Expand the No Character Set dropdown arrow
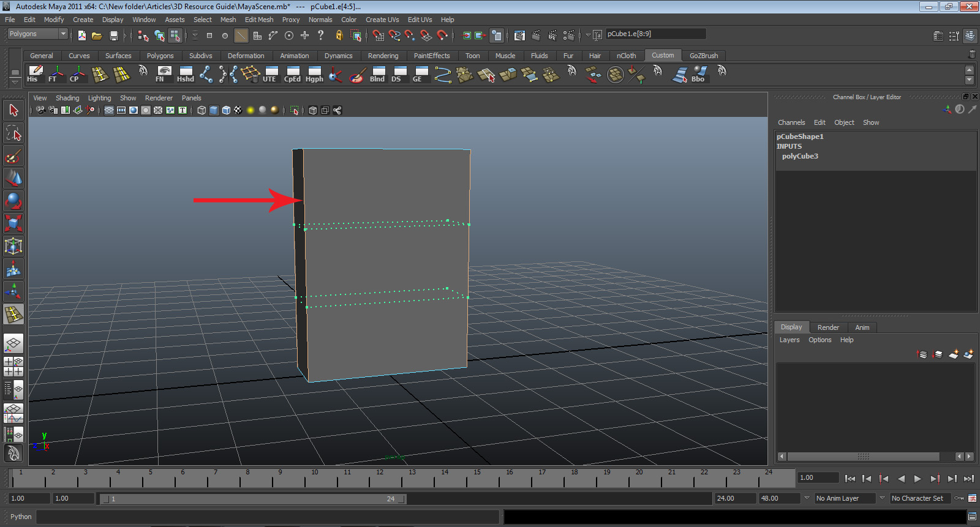This screenshot has width=980, height=527. (882, 498)
